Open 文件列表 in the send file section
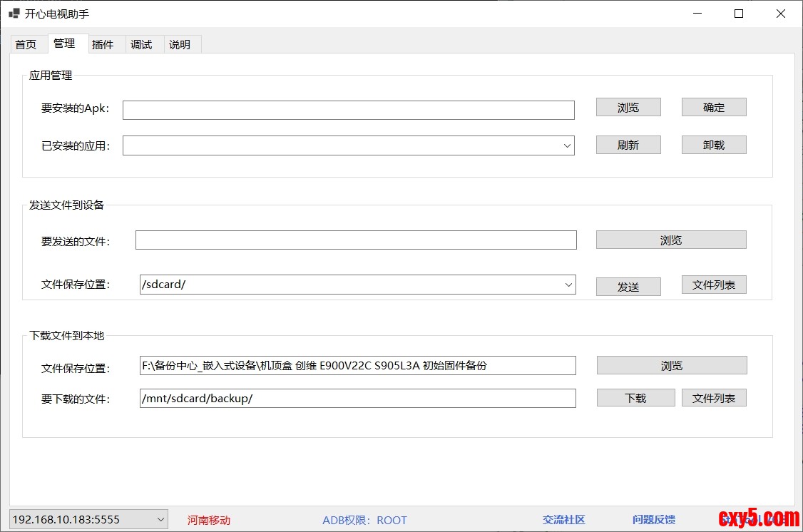This screenshot has height=532, width=803. (x=714, y=285)
